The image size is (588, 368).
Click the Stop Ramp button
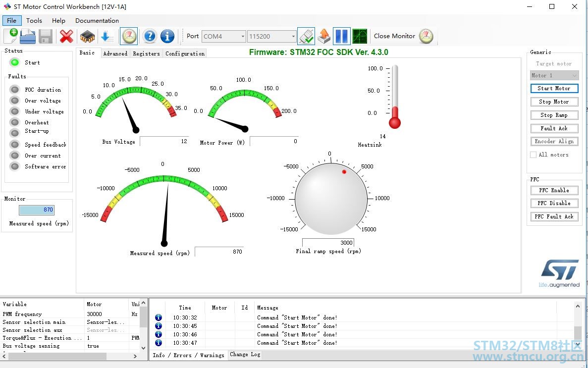click(554, 115)
